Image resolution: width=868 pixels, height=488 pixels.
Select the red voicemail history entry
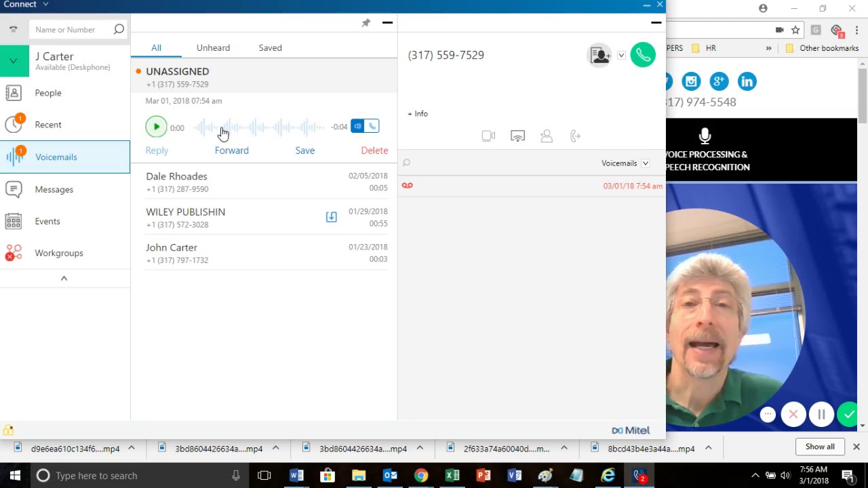(x=531, y=186)
